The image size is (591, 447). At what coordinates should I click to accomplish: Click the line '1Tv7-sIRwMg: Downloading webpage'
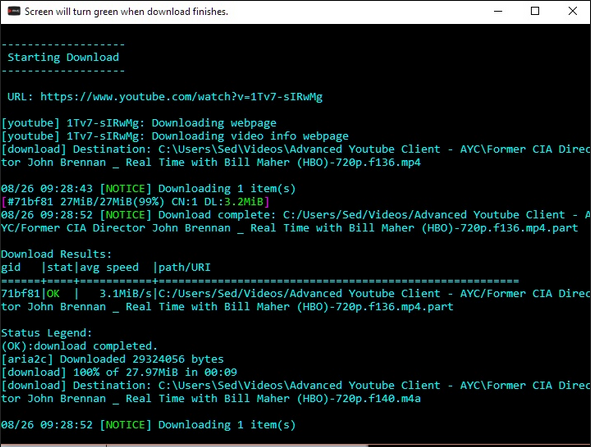point(171,123)
